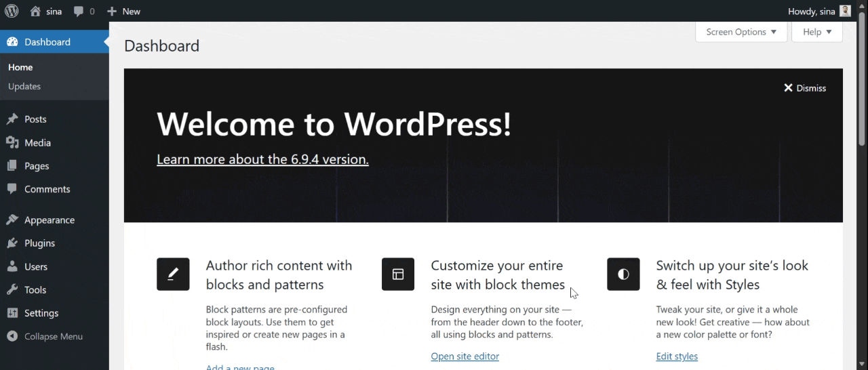Expand the Screen Options dropdown
The width and height of the screenshot is (868, 370).
tap(741, 32)
